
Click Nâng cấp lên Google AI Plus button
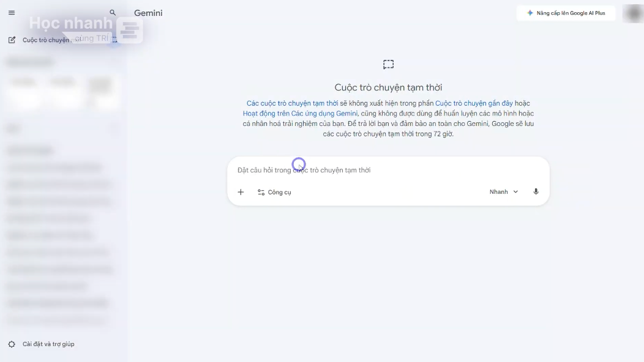click(x=566, y=13)
